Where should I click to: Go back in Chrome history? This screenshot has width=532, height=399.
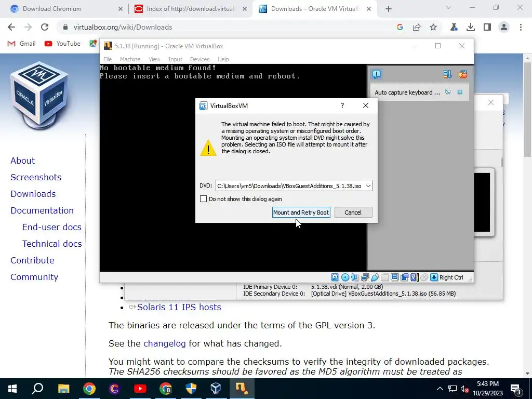pos(11,27)
